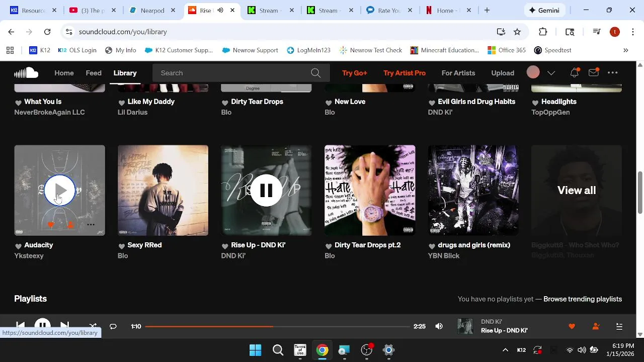The height and width of the screenshot is (362, 644).
Task: Toggle like heart next to Headlights
Action: pyautogui.click(x=535, y=102)
